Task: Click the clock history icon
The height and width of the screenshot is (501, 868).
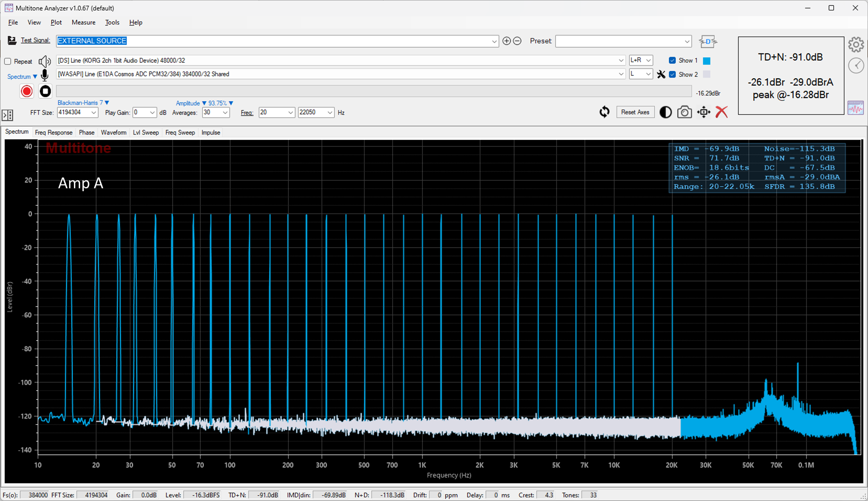Action: (x=856, y=65)
